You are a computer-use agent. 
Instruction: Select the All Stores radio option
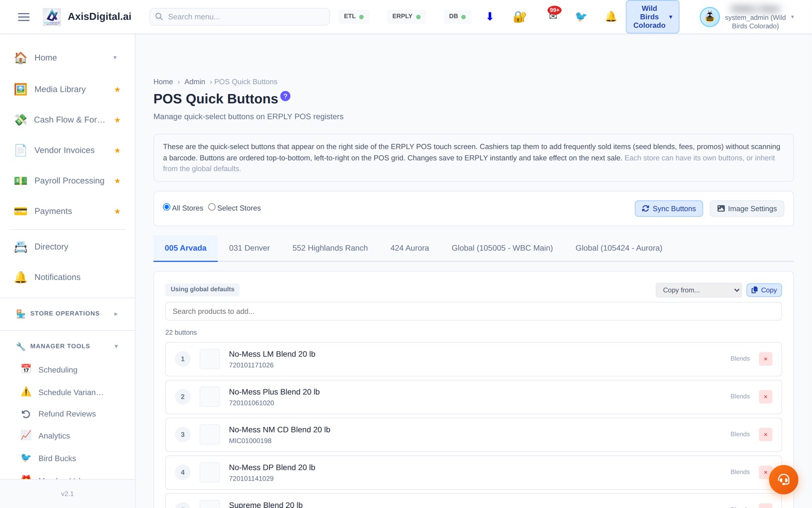[166, 207]
